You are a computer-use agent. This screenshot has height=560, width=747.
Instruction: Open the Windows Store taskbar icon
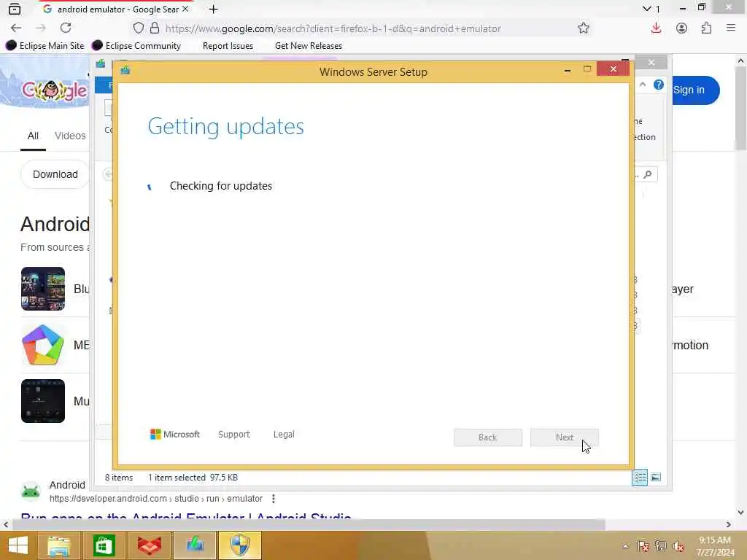pyautogui.click(x=104, y=545)
